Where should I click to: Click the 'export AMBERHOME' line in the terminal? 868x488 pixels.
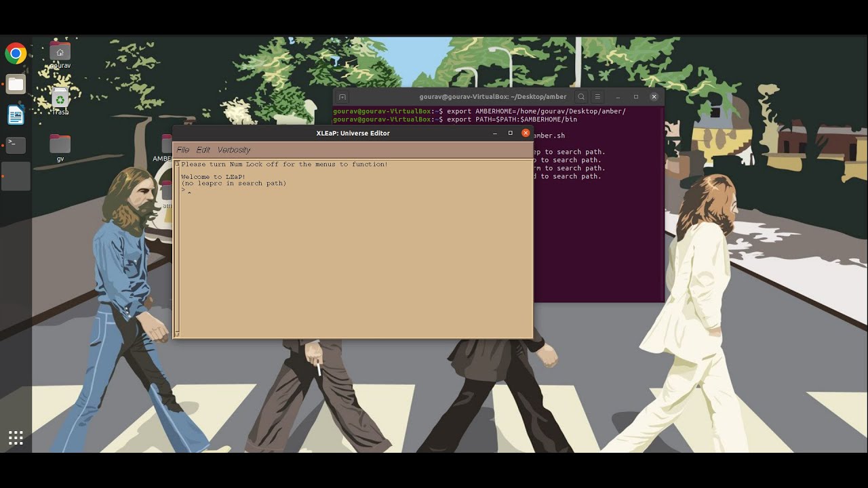[479, 111]
